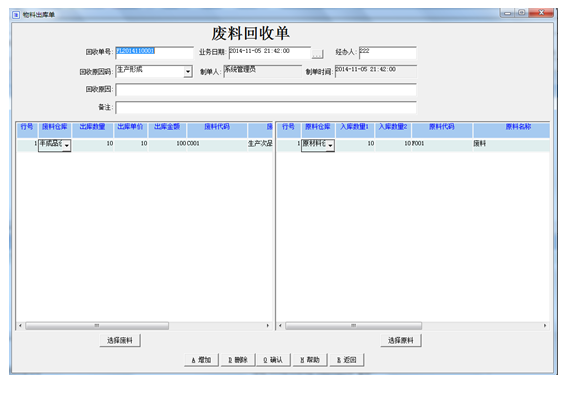This screenshot has width=570, height=393.
Task: Expand the 回收原因码 dropdown
Action: click(188, 71)
